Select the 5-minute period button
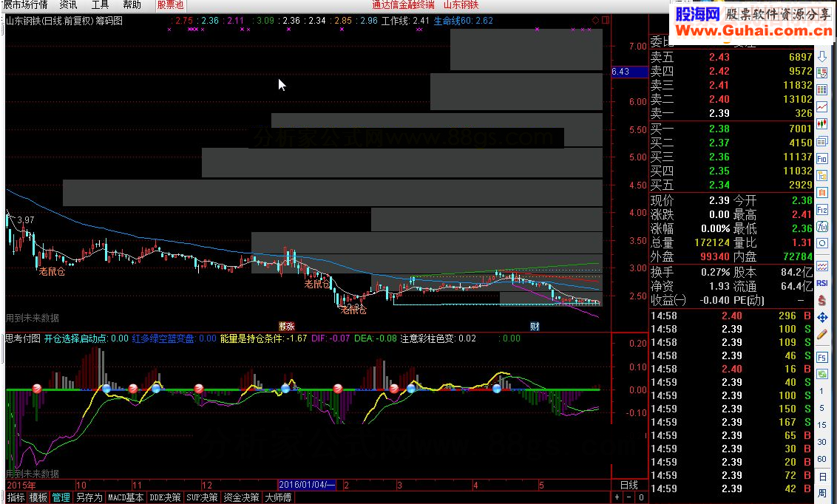This screenshot has height=504, width=837. point(822,408)
